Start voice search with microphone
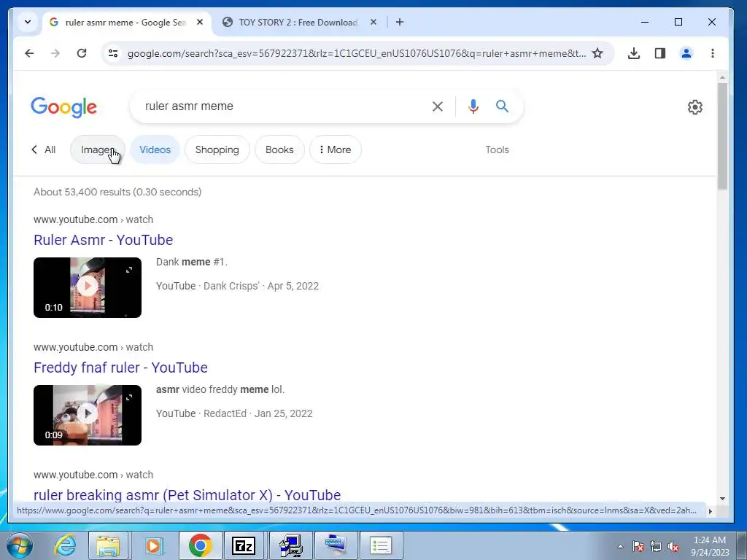This screenshot has height=560, width=747. (x=473, y=106)
